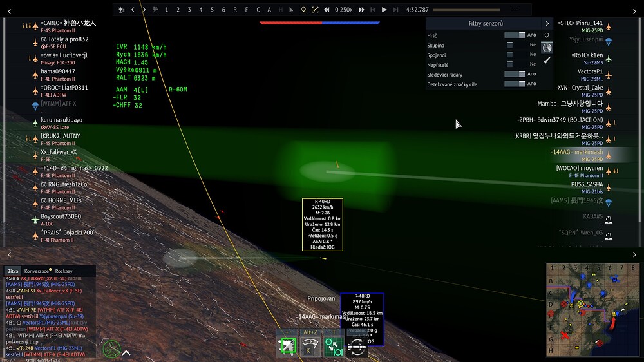Select camera preset 3 in replay toolbar
The width and height of the screenshot is (644, 362).
pyautogui.click(x=189, y=10)
